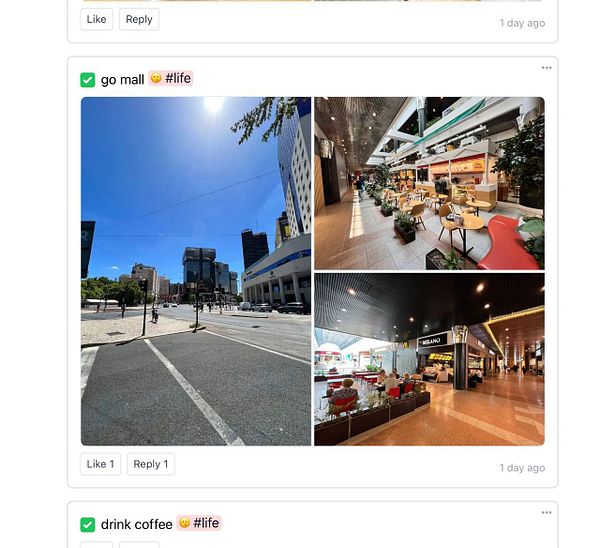This screenshot has height=548, width=600.
Task: Click the 1 day ago timestamp on top post
Action: [522, 23]
